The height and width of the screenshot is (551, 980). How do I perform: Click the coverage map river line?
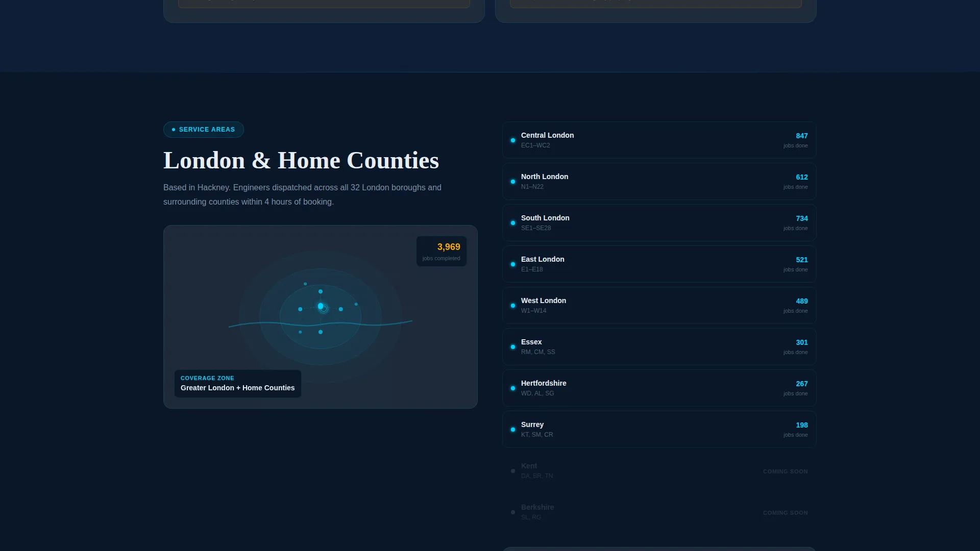321,323
